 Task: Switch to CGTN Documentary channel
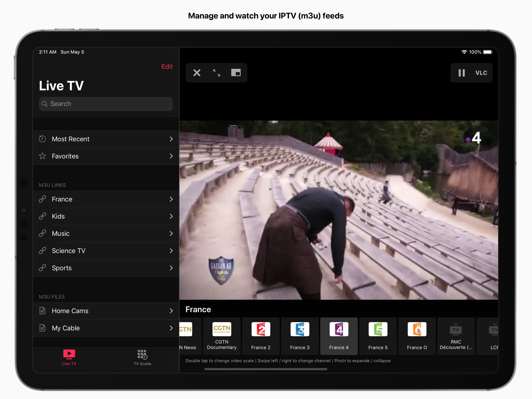coord(222,336)
